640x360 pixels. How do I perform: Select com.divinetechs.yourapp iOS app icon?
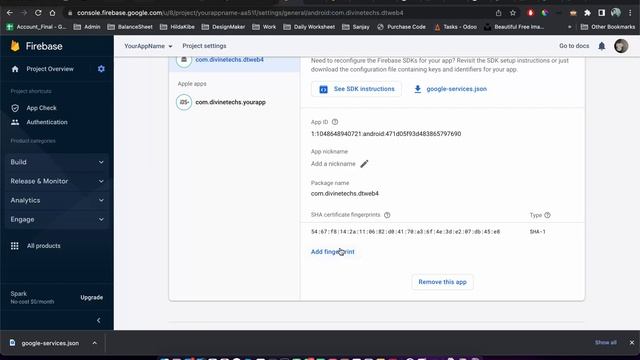(x=184, y=102)
